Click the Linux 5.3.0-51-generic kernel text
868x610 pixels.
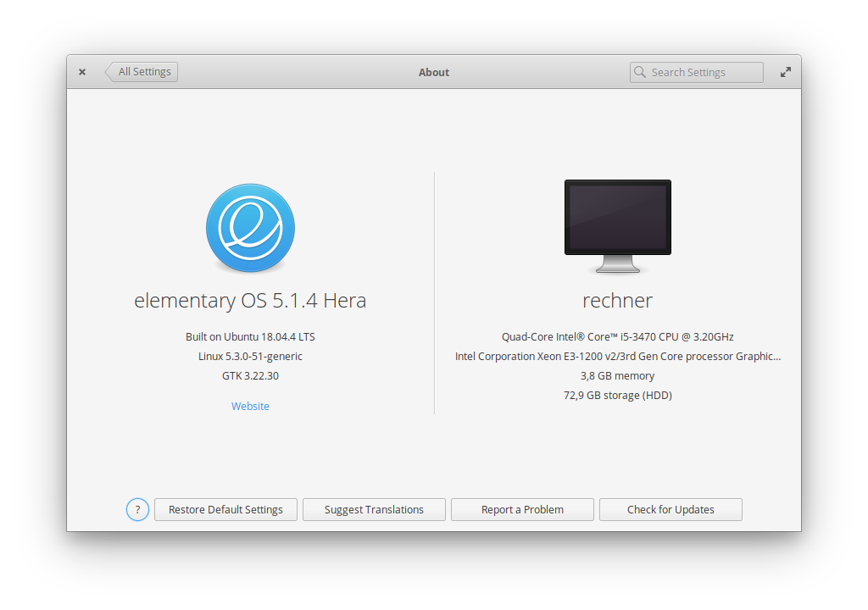[x=250, y=357]
